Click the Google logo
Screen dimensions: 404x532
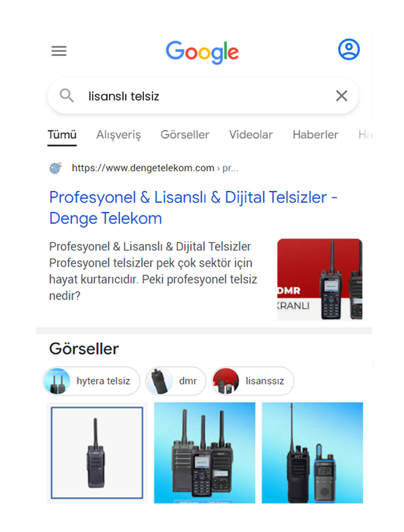coord(202,52)
